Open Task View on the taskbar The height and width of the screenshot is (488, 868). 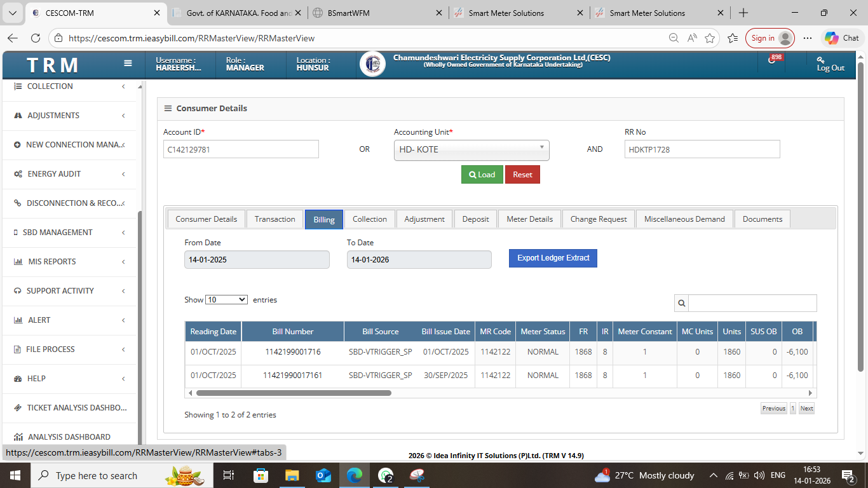tap(229, 475)
